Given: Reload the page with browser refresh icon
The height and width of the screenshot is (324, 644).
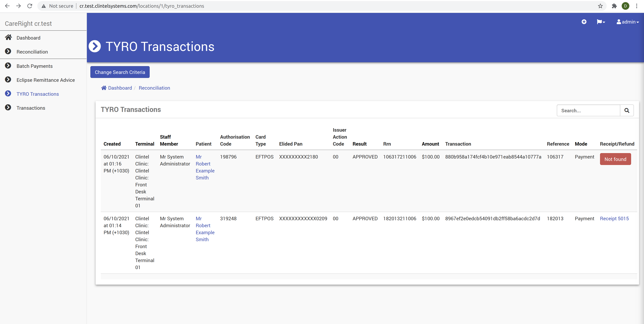Looking at the screenshot, I should (x=30, y=6).
